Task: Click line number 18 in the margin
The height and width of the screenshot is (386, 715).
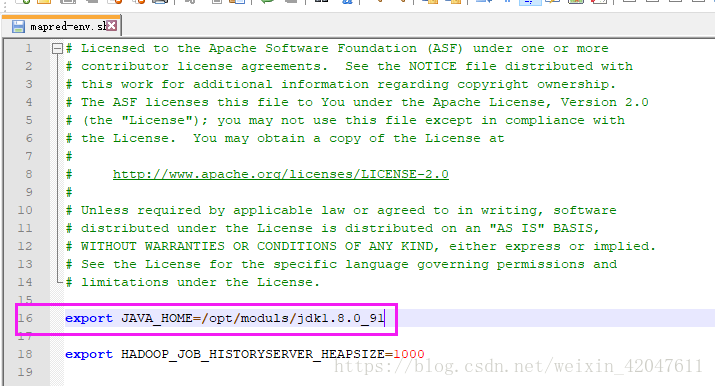Action: pyautogui.click(x=25, y=354)
